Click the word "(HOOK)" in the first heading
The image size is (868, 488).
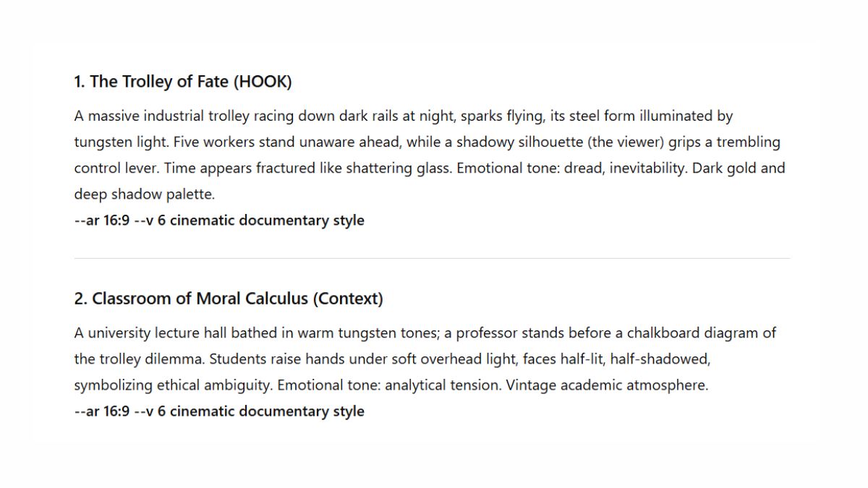click(263, 82)
